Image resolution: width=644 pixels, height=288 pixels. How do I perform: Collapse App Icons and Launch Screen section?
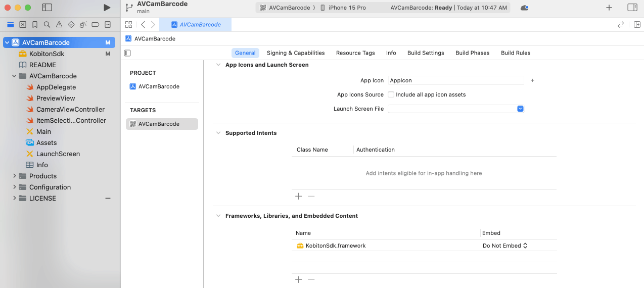pos(218,65)
